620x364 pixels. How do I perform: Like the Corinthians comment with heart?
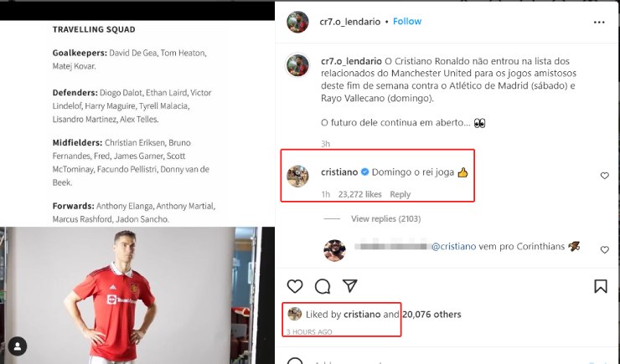605,249
